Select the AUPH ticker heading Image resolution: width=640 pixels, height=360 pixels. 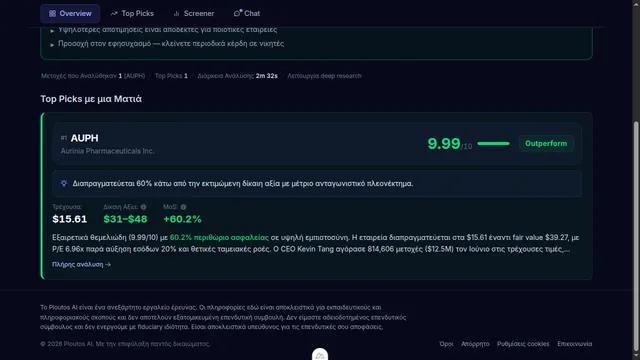coord(84,138)
